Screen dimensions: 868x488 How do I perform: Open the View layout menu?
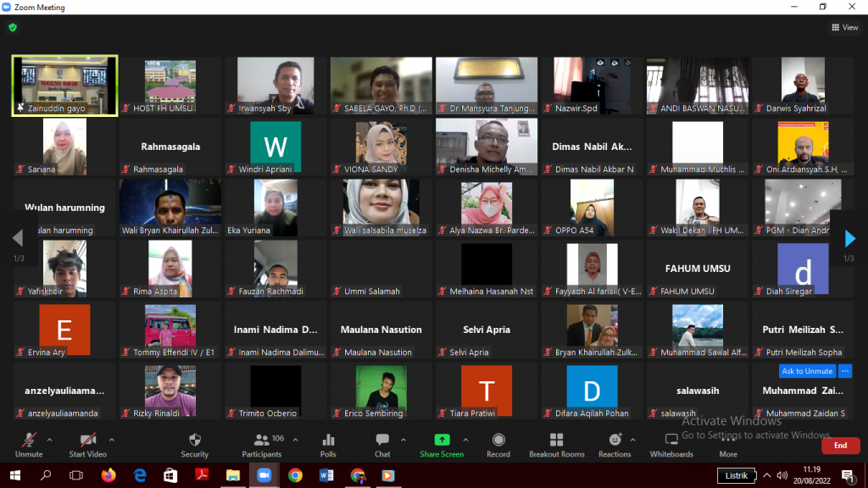coord(845,27)
